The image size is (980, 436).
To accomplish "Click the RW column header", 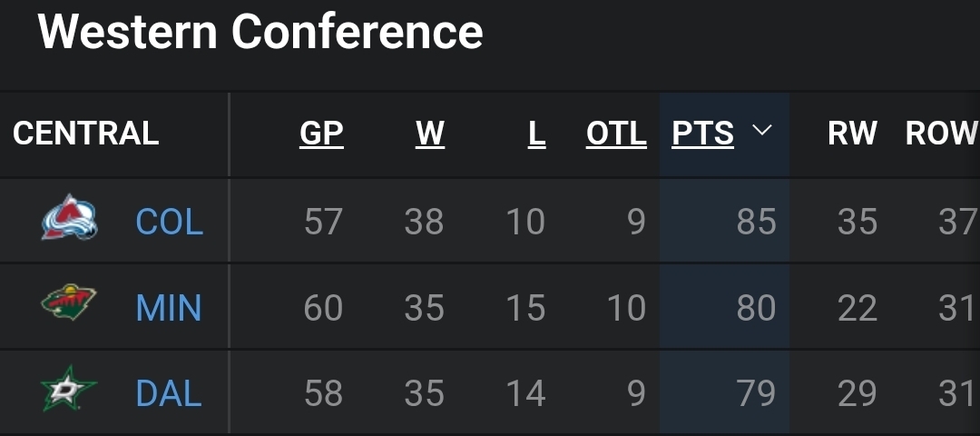I will (x=852, y=134).
